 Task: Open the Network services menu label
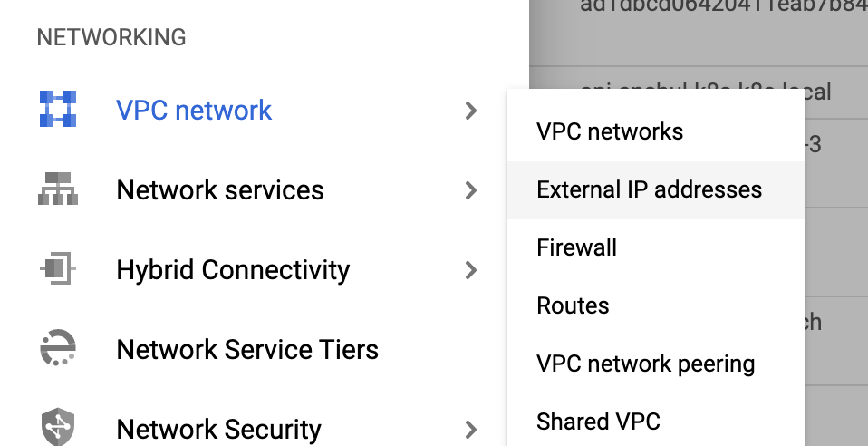point(220,190)
